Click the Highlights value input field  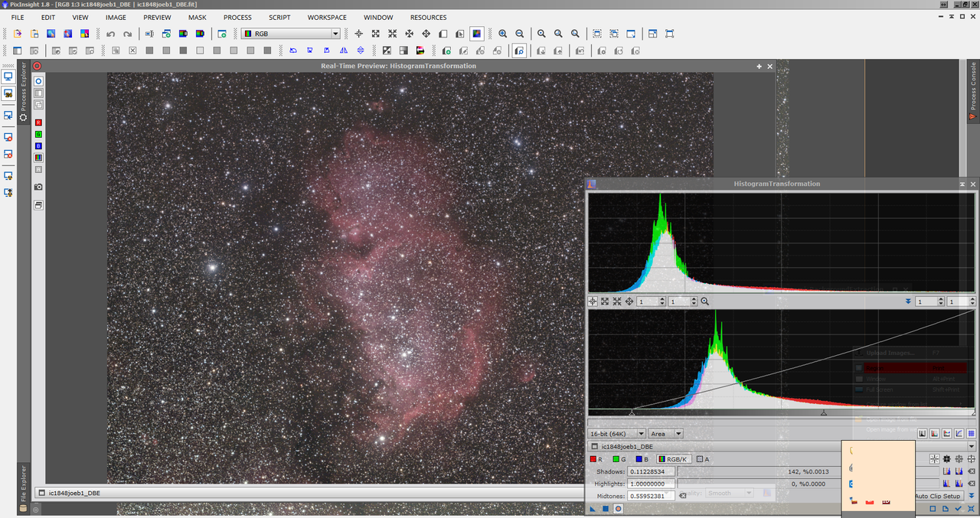[652, 484]
